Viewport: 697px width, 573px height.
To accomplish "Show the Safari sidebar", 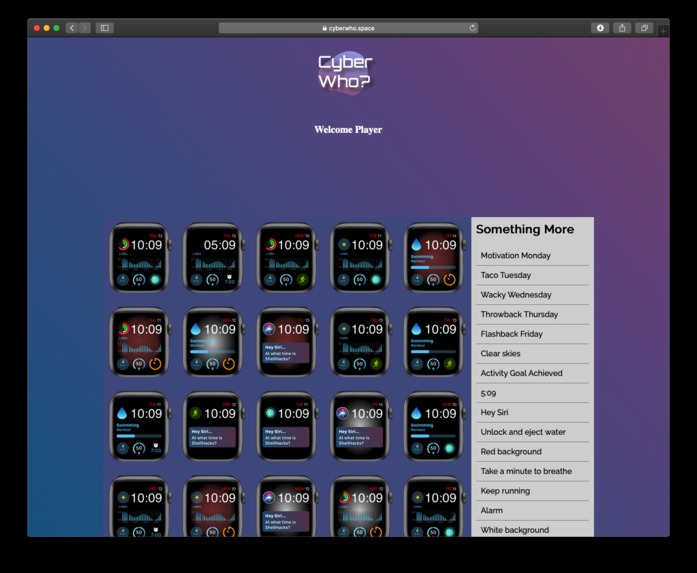I will coord(104,28).
